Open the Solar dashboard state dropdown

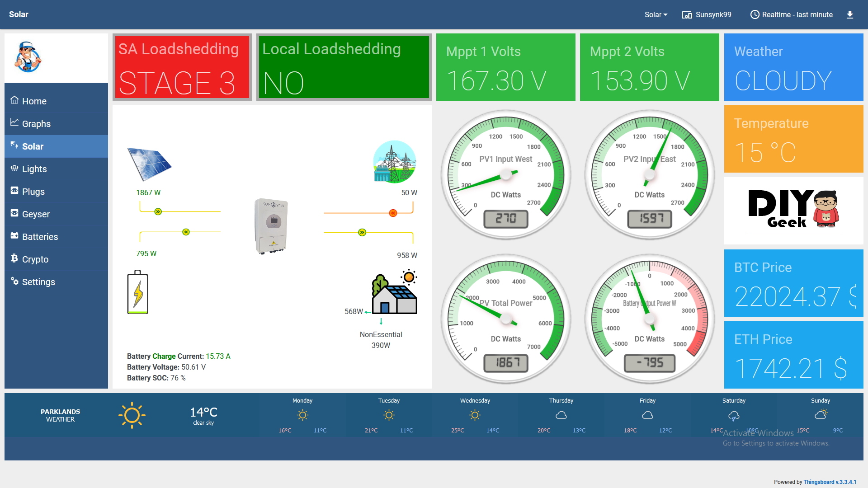pos(655,14)
